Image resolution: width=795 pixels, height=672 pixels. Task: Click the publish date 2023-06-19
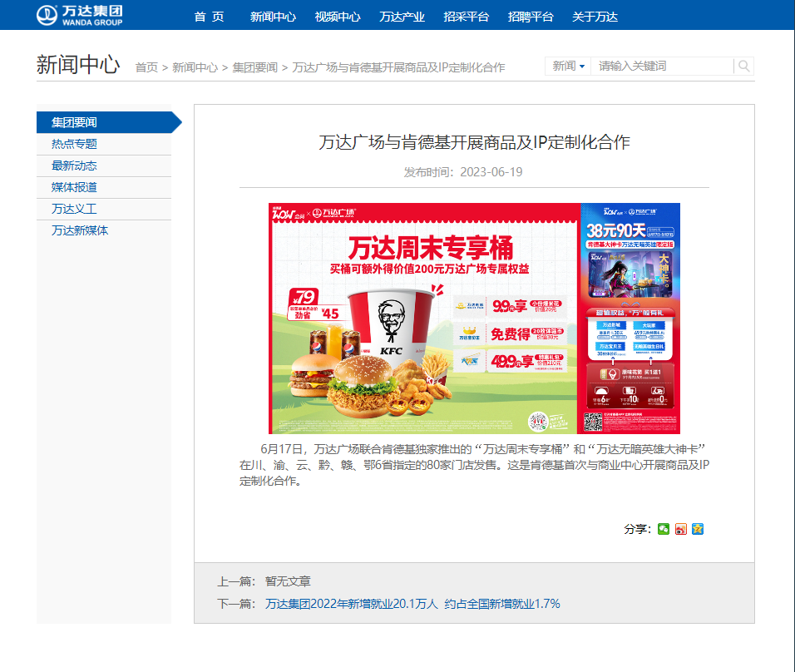491,172
